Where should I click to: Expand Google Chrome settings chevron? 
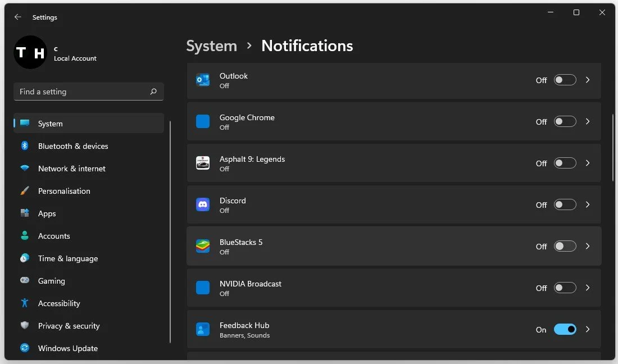588,121
